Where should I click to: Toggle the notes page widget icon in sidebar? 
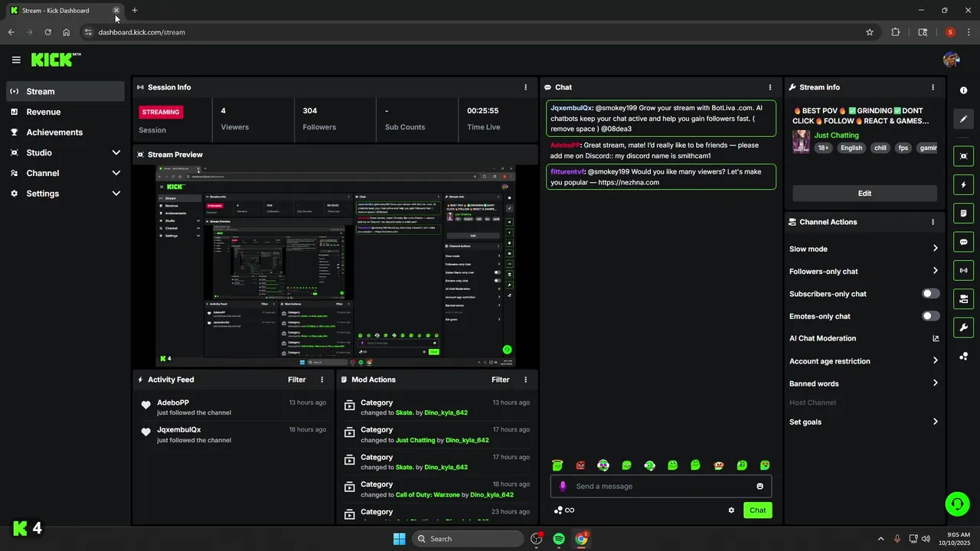963,213
